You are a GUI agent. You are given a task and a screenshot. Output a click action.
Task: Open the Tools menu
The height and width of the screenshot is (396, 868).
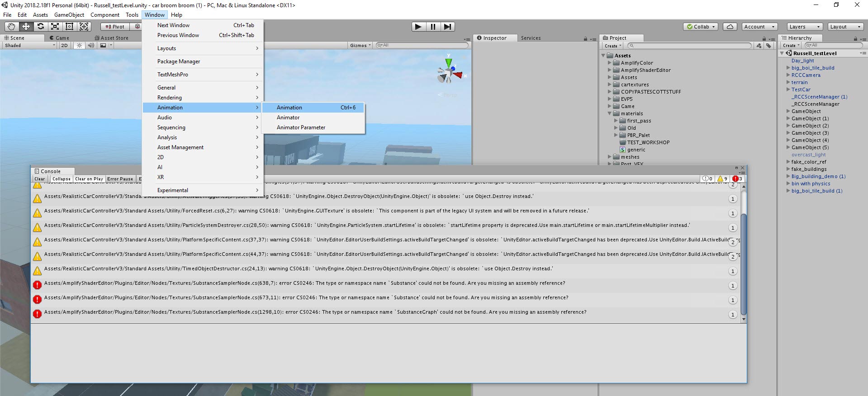(132, 15)
